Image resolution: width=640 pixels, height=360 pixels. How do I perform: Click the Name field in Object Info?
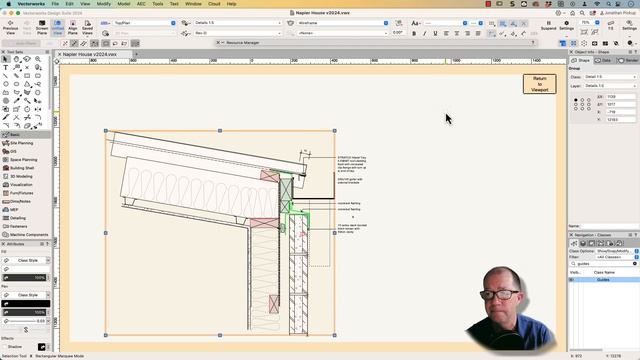[x=609, y=226]
